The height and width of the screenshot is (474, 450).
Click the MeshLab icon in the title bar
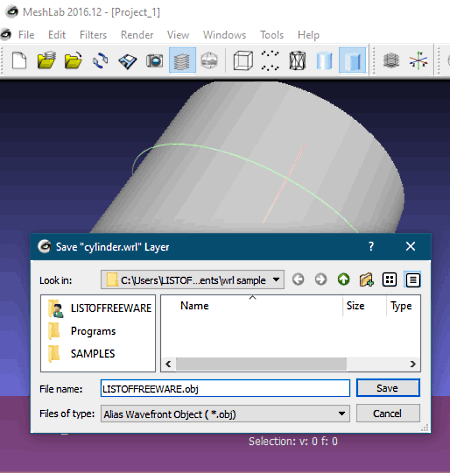point(12,12)
